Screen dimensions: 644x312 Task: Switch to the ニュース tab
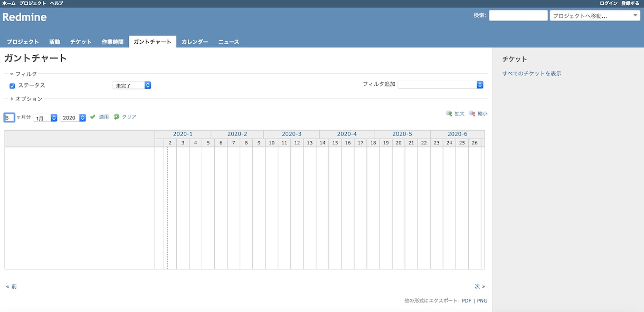click(x=229, y=42)
